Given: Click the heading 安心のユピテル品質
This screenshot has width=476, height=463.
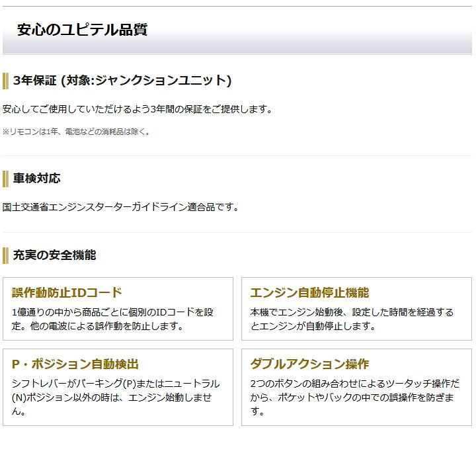Looking at the screenshot, I should click(x=82, y=30).
